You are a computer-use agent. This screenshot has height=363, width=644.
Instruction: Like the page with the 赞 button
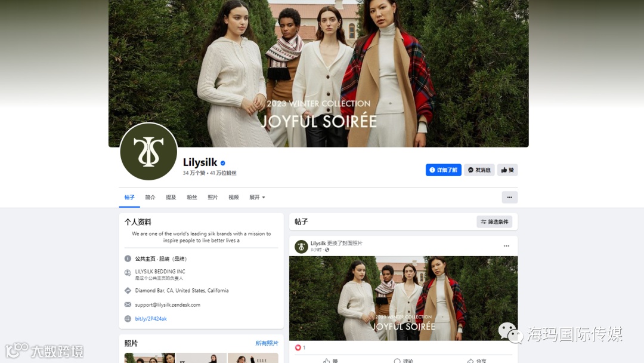(507, 170)
